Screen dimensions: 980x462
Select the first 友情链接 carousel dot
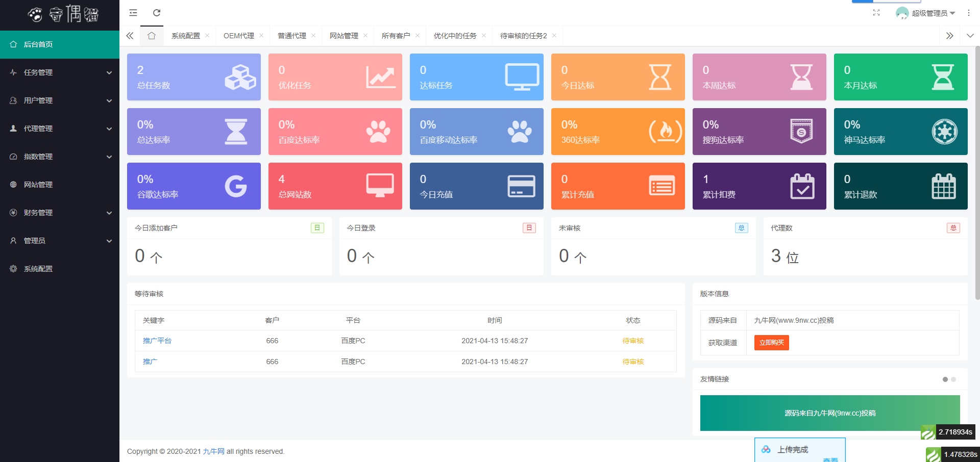[945, 379]
